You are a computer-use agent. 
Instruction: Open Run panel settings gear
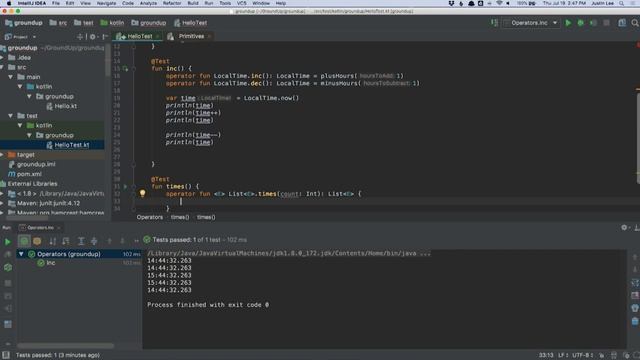coord(624,227)
